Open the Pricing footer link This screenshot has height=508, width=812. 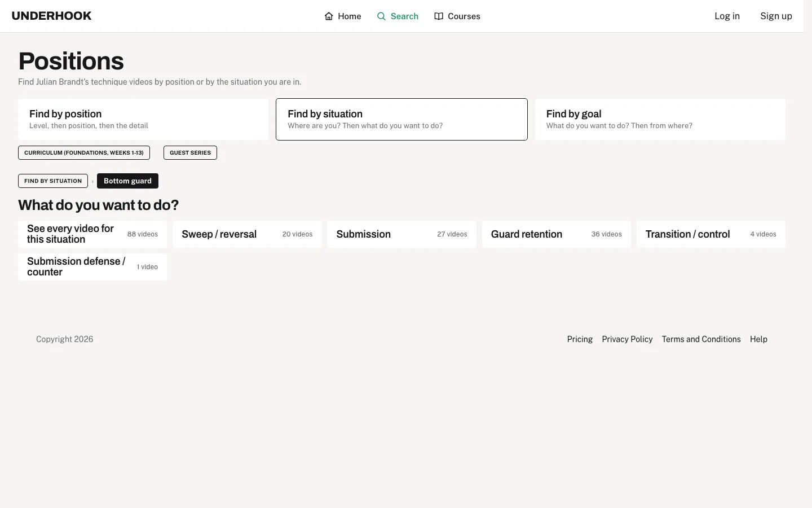click(580, 339)
